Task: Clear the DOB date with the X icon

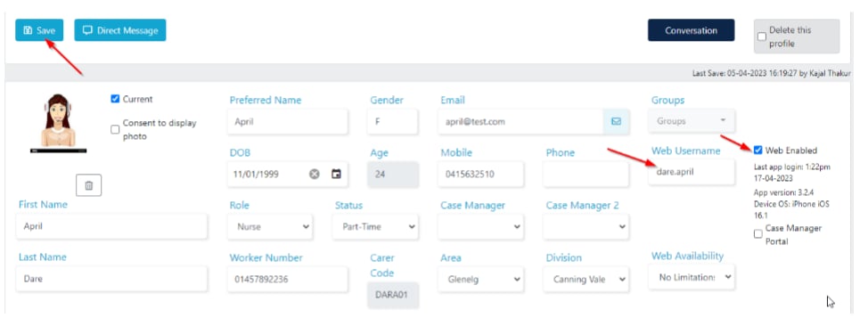Action: (x=315, y=175)
